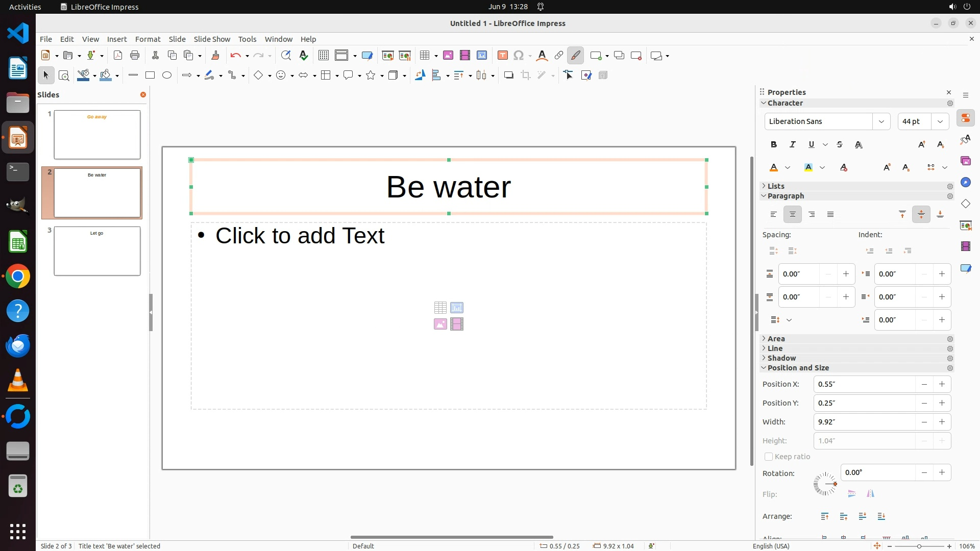Click the Insert Table icon in toolbar

click(424, 56)
